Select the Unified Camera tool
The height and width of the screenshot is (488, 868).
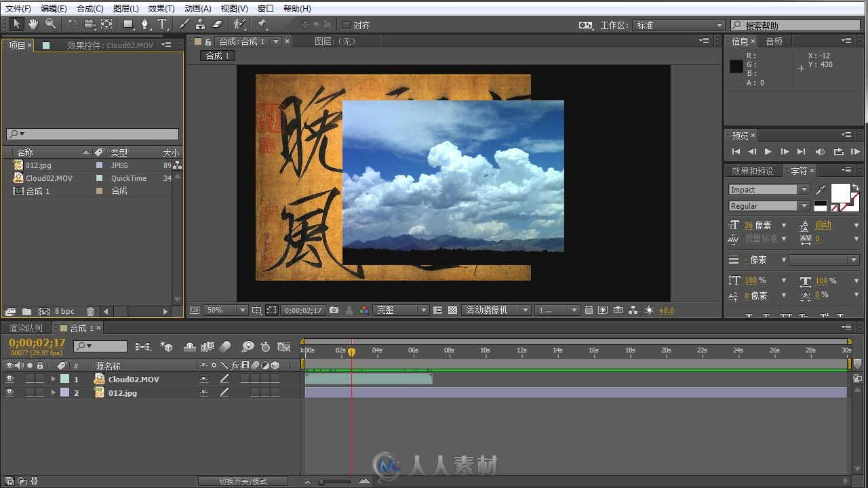[x=90, y=24]
